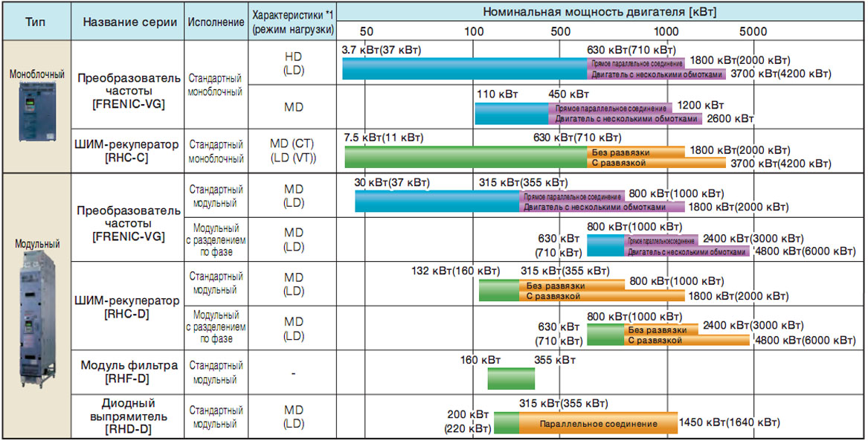This screenshot has height=441, width=868.
Task: Select the 'Название серии' column header
Action: [x=130, y=23]
